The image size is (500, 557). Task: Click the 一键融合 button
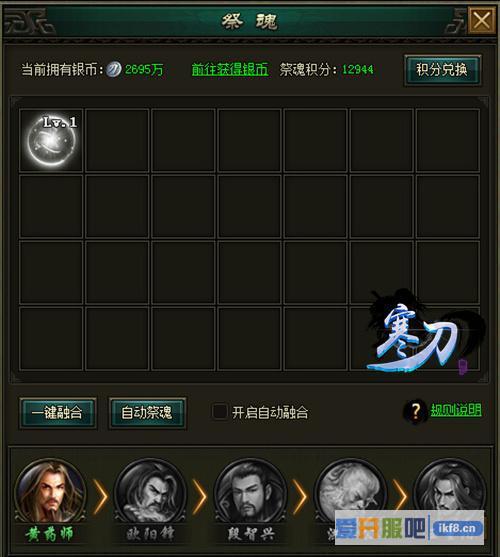pyautogui.click(x=58, y=413)
